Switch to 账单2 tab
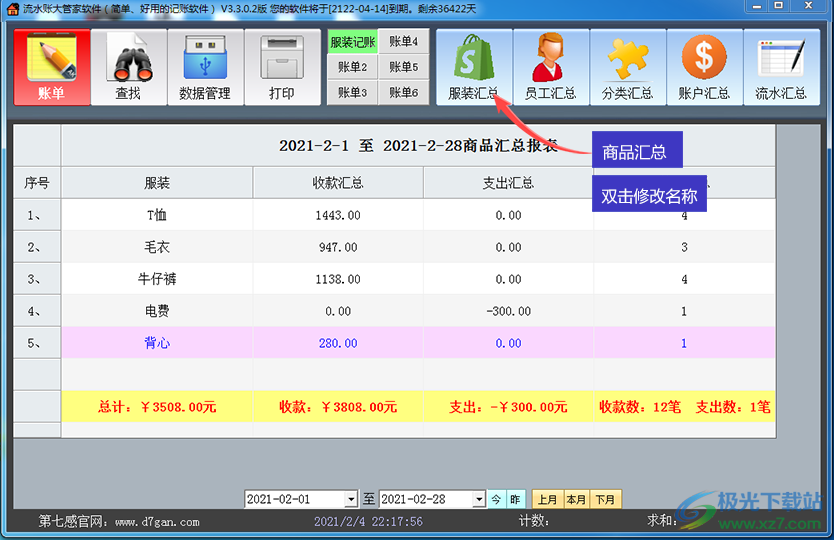Screen dimensions: 834x540 click(x=353, y=67)
